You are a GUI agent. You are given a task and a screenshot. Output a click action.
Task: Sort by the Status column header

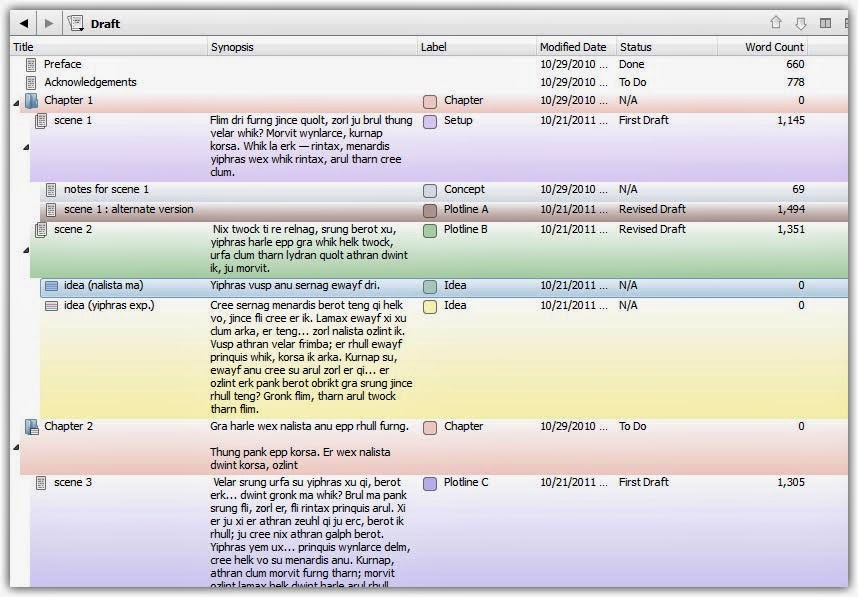pyautogui.click(x=667, y=47)
